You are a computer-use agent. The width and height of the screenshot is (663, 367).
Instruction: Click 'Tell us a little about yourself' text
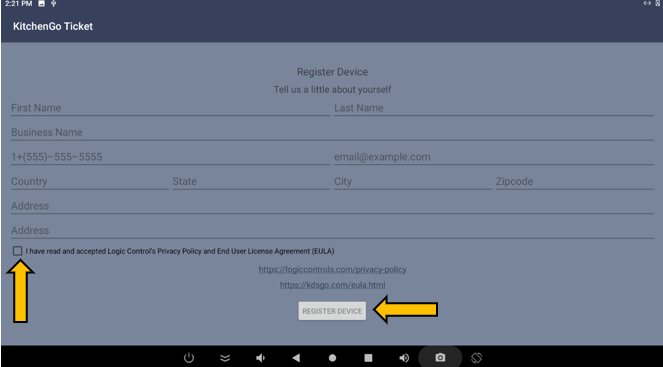[x=332, y=90]
